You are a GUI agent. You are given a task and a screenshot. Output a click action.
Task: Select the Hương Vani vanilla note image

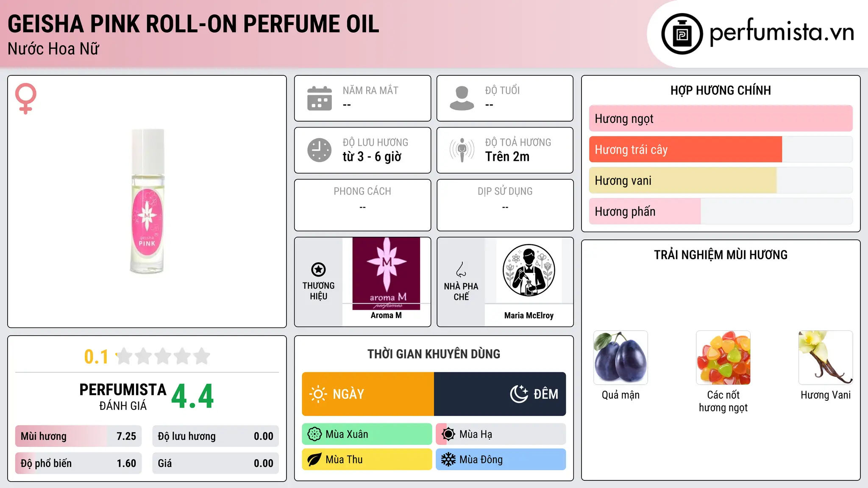coord(826,358)
